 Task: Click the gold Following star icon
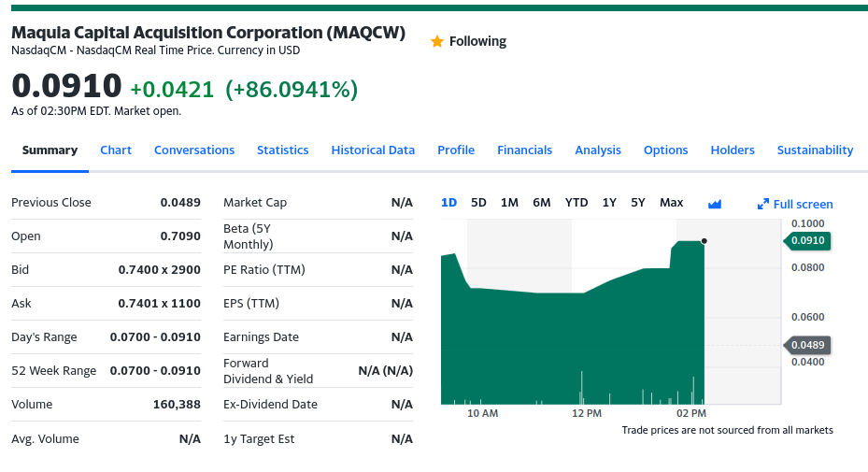tap(436, 42)
